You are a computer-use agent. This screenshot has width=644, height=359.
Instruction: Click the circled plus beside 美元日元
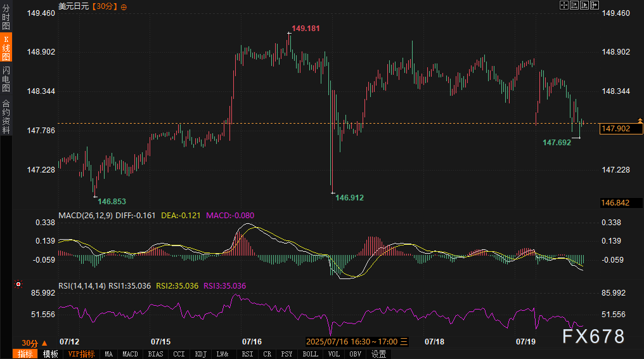tap(123, 6)
